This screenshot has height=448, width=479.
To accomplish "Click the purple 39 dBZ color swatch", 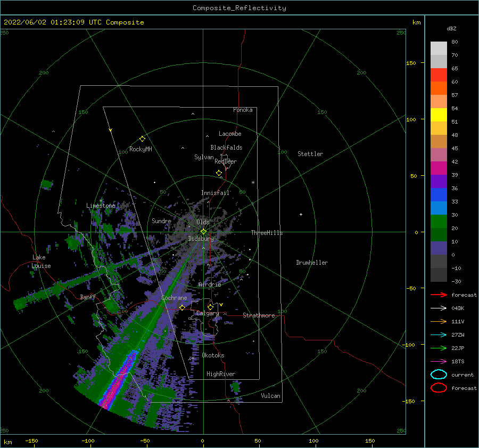I will [439, 181].
